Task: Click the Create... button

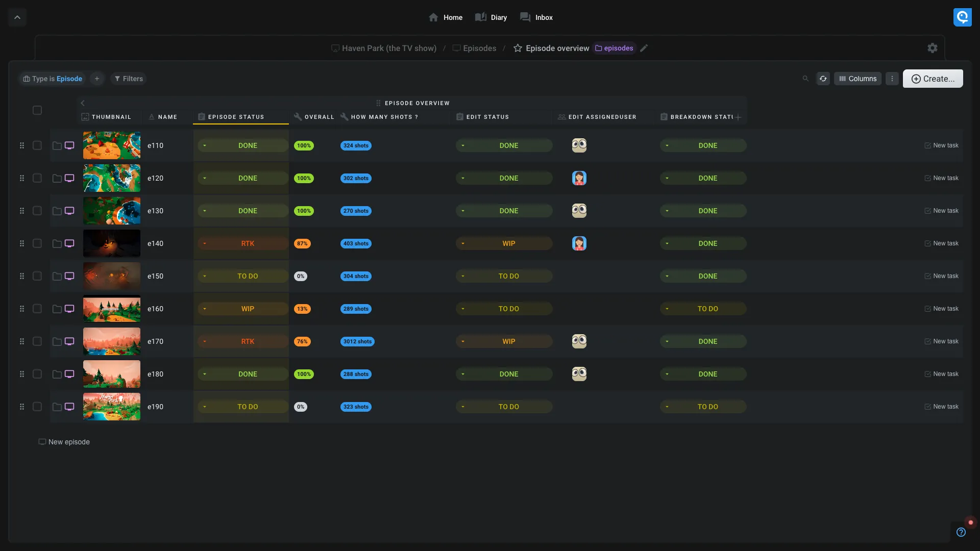Action: tap(933, 79)
